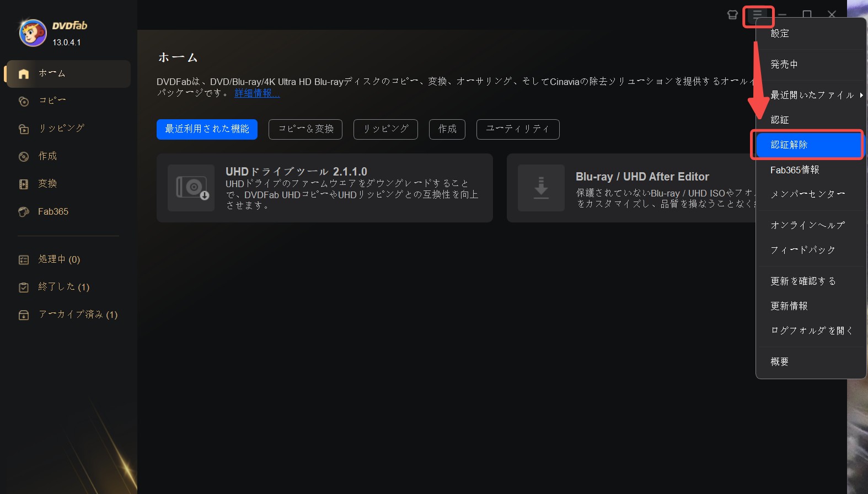Open Fab365 in sidebar
Screen dimensions: 868x494
[68, 212]
